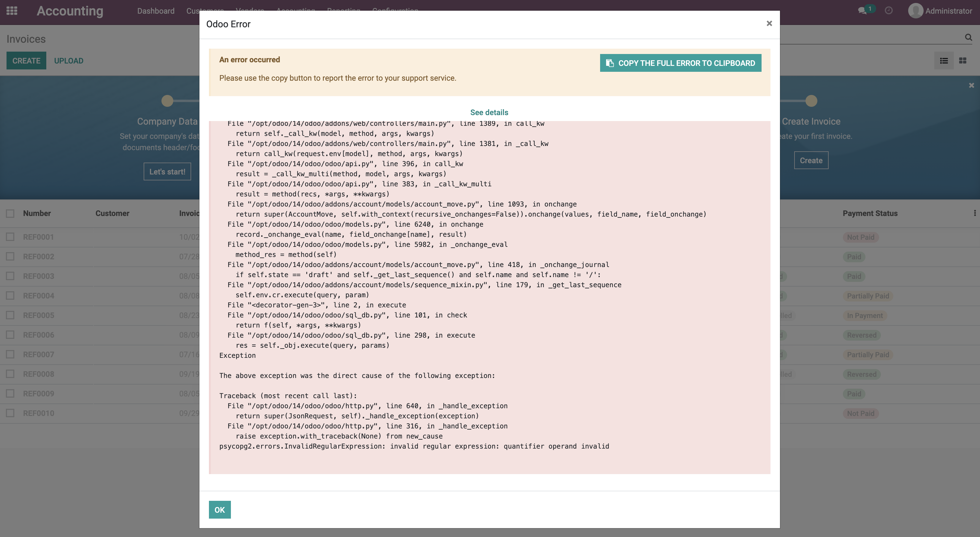Click OK in the error dialog
Screen dimensions: 980x537
tap(220, 510)
